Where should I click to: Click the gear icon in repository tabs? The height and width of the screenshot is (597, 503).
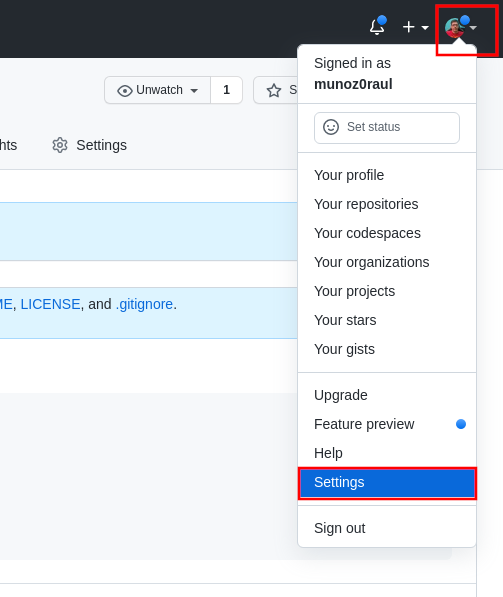pyautogui.click(x=60, y=145)
